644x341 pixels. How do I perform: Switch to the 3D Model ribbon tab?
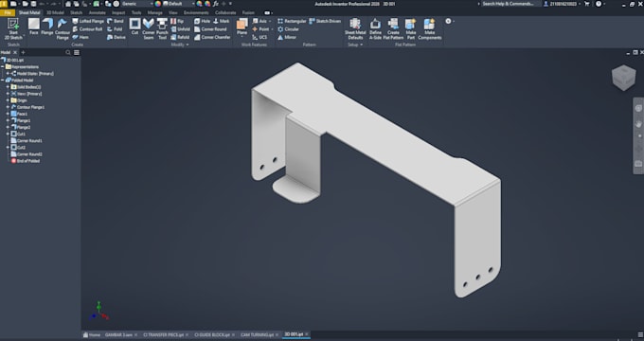(x=55, y=12)
